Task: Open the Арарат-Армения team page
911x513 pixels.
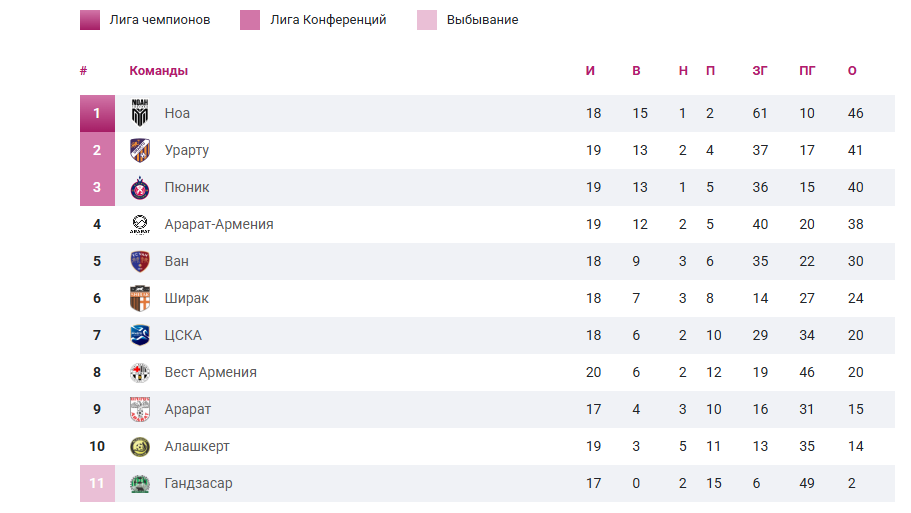Action: [x=219, y=224]
